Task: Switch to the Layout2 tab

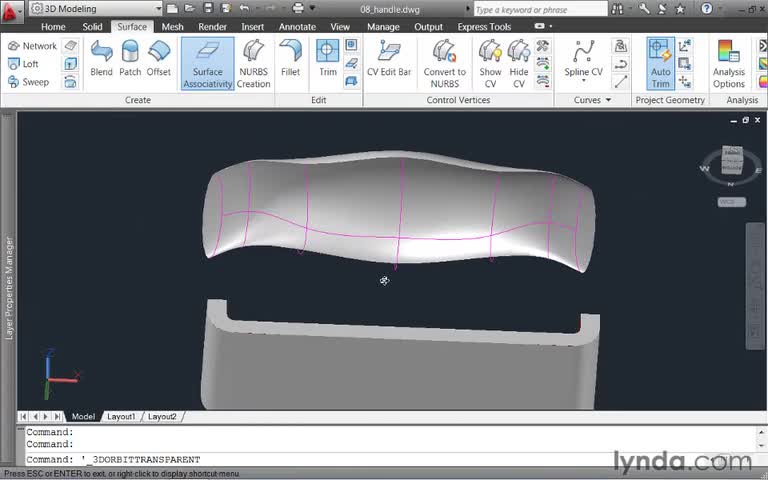Action: pyautogui.click(x=162, y=416)
